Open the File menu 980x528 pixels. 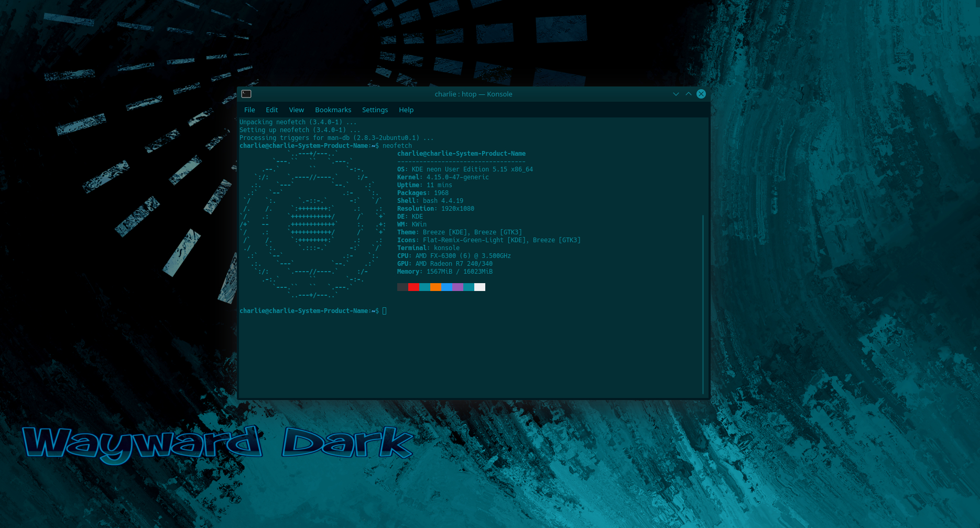point(249,110)
